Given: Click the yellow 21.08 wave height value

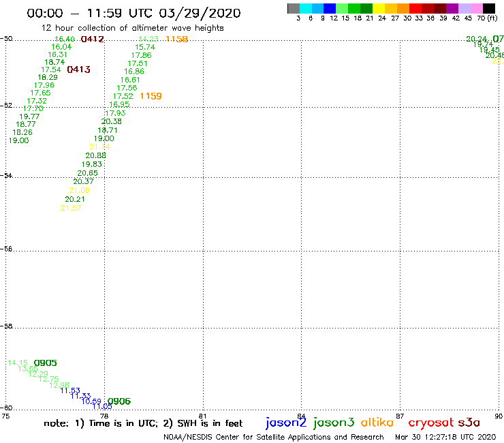Looking at the screenshot, I should point(80,190).
